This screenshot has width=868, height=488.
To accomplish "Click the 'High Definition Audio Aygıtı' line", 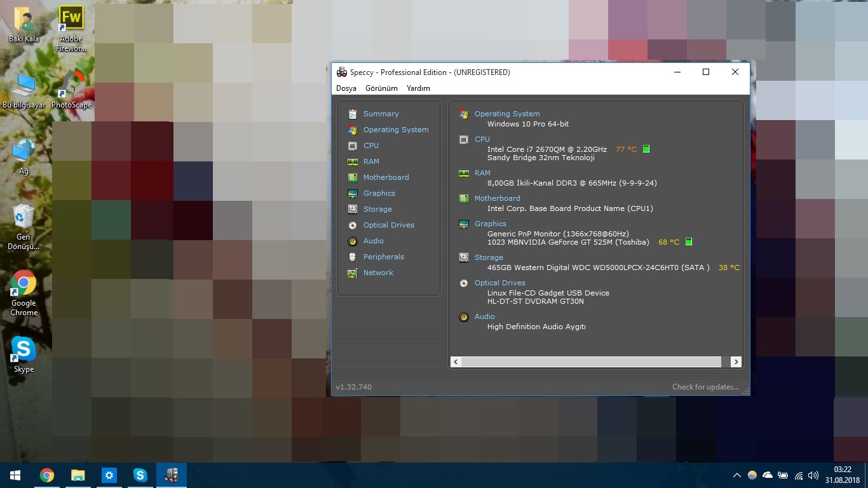I will click(536, 327).
